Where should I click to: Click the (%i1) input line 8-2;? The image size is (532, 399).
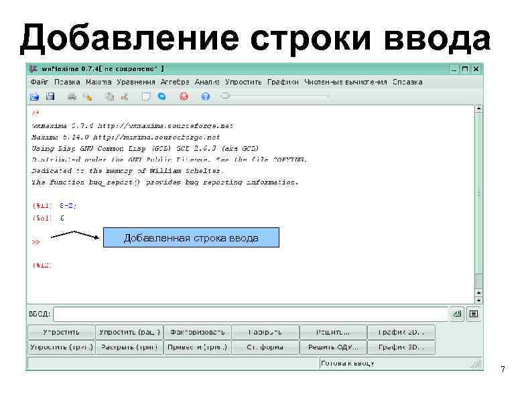coord(55,206)
